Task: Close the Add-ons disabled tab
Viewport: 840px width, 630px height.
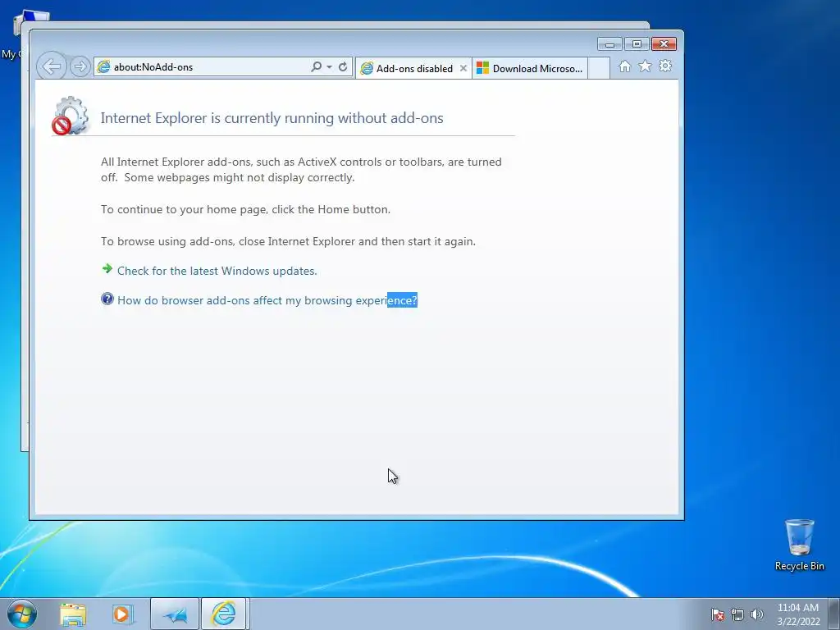Action: pyautogui.click(x=463, y=69)
